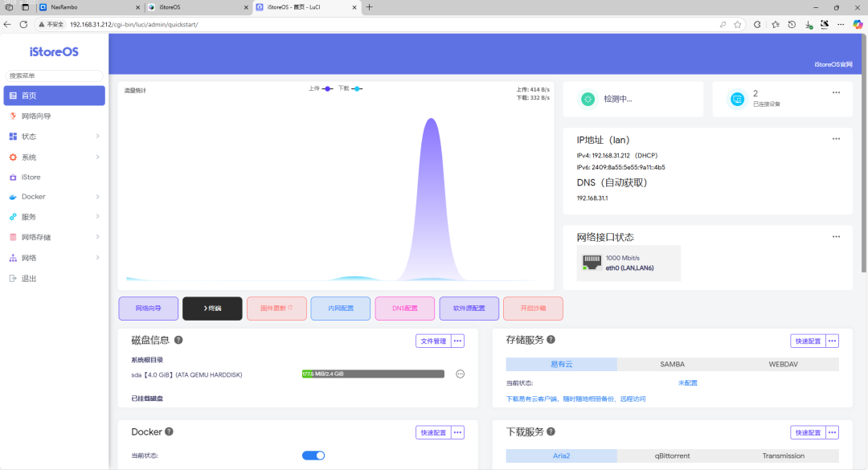Expand the 状态 sidebar menu chevron
Image resolution: width=868 pixels, height=470 pixels.
pos(97,137)
